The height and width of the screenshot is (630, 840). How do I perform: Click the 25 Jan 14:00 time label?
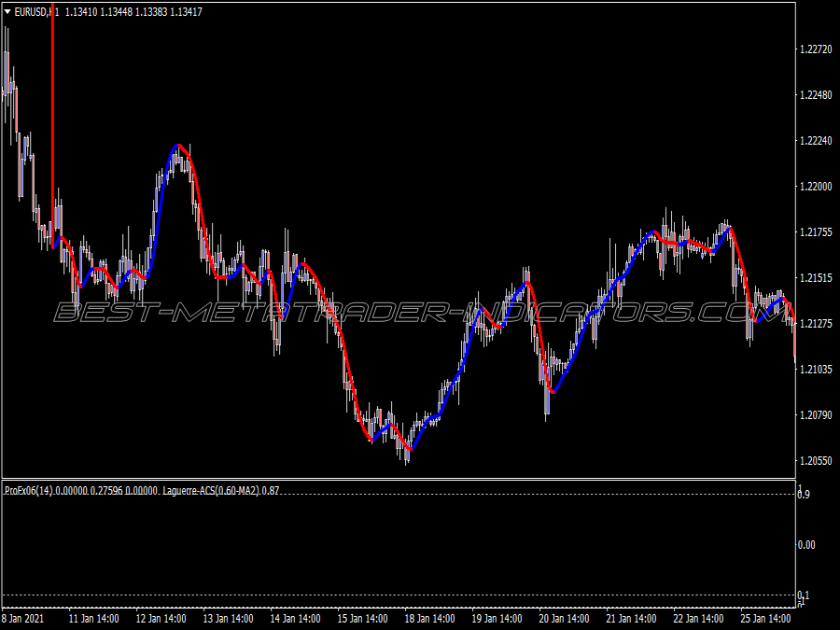765,619
